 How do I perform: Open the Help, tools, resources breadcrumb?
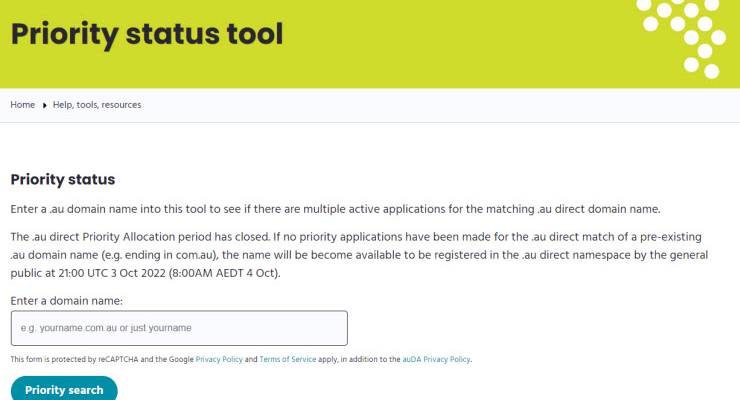coord(97,105)
